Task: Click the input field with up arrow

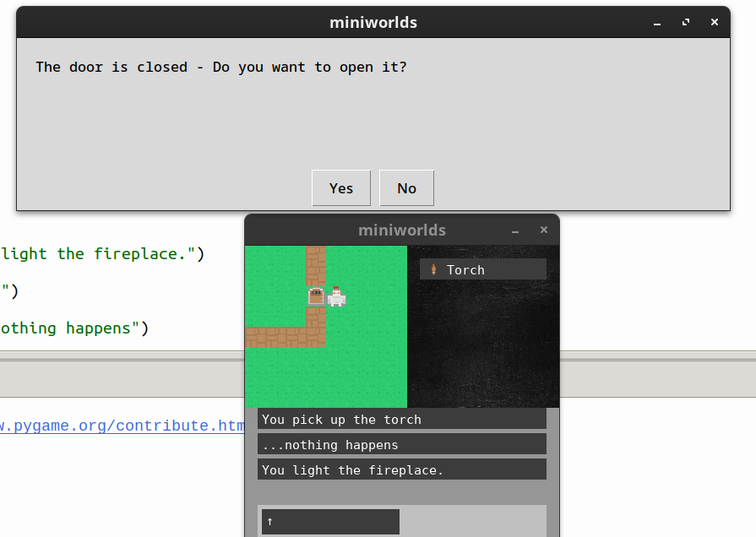Action: (330, 522)
